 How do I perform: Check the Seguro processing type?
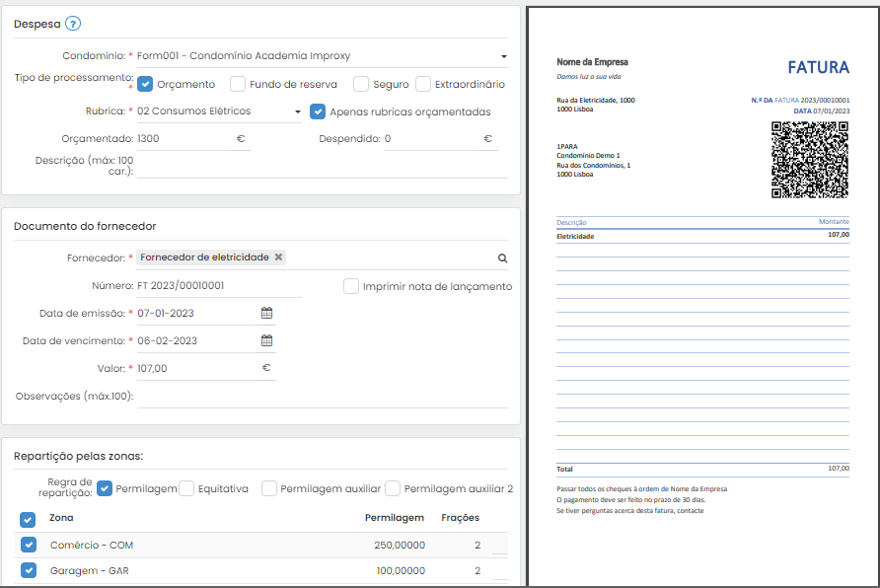(x=361, y=84)
